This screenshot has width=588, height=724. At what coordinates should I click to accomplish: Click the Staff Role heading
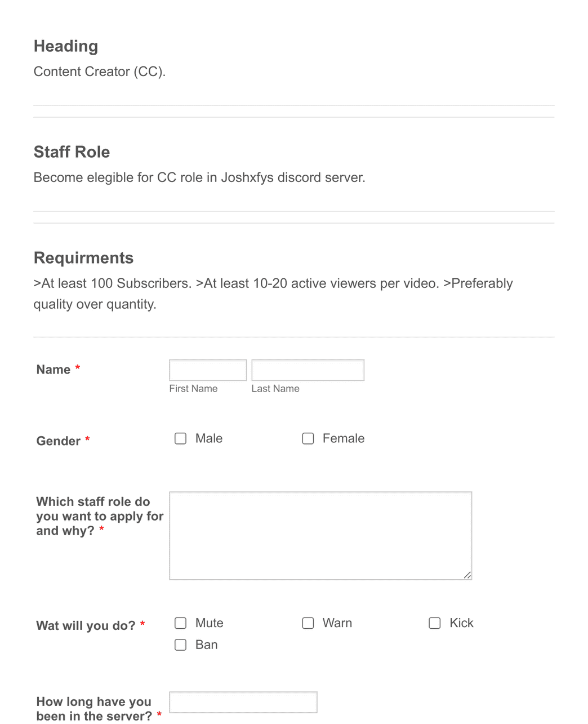coord(72,152)
